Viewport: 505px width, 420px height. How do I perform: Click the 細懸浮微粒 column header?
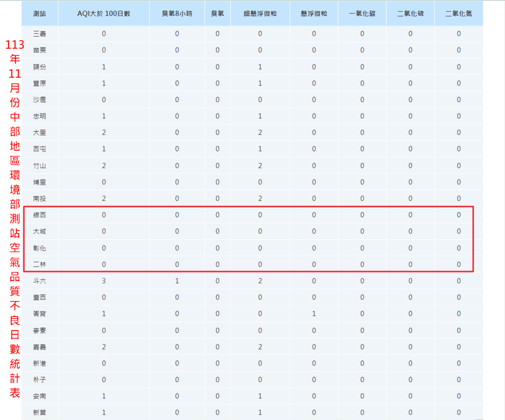(x=260, y=13)
